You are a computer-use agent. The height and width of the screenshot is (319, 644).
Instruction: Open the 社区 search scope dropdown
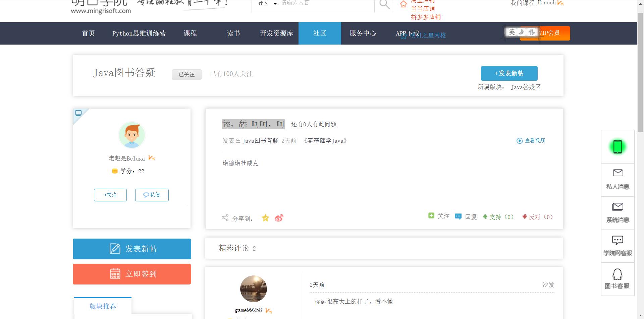268,3
